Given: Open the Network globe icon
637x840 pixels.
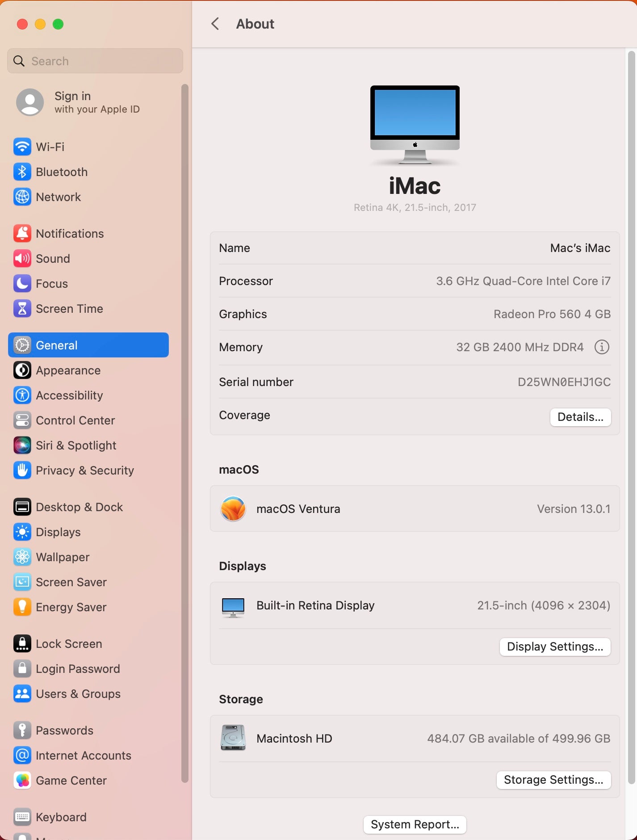Looking at the screenshot, I should click(22, 197).
